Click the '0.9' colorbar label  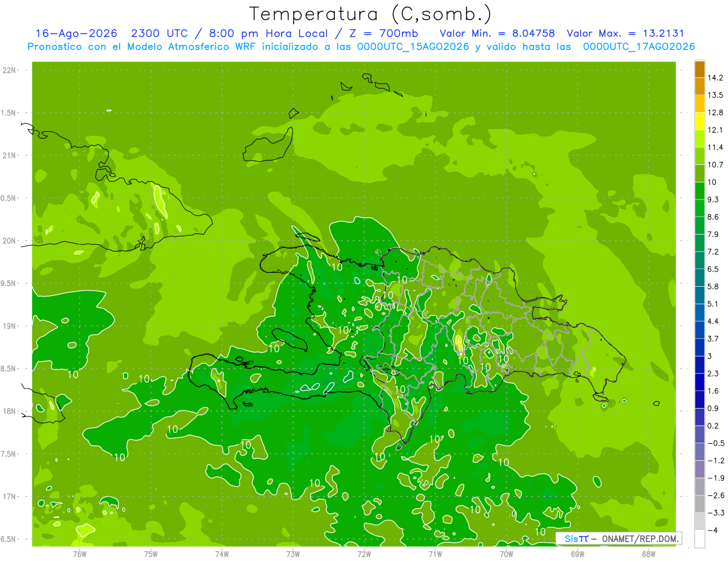713,408
